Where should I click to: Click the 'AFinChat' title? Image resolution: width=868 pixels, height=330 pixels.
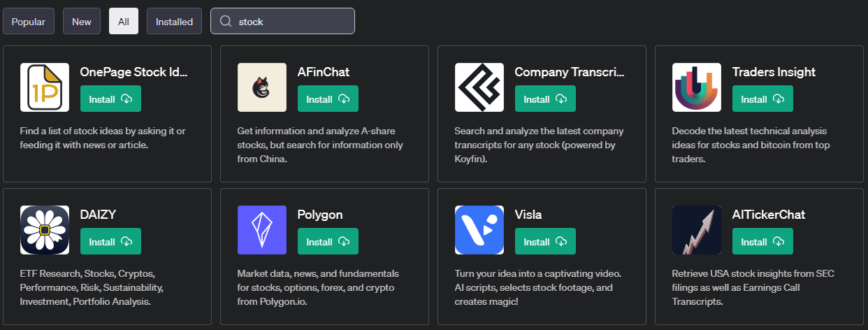pos(324,72)
